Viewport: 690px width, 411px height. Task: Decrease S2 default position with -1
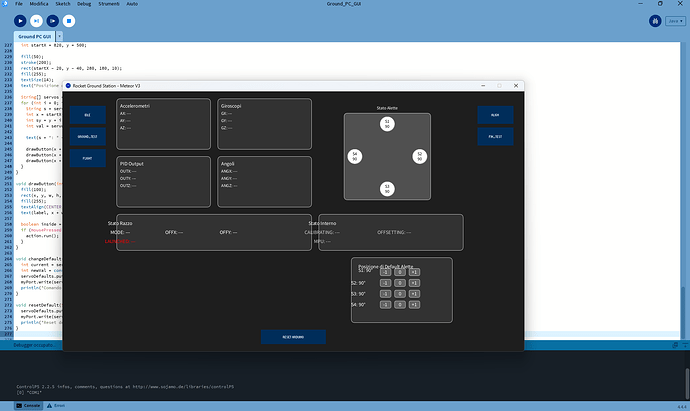tap(385, 283)
